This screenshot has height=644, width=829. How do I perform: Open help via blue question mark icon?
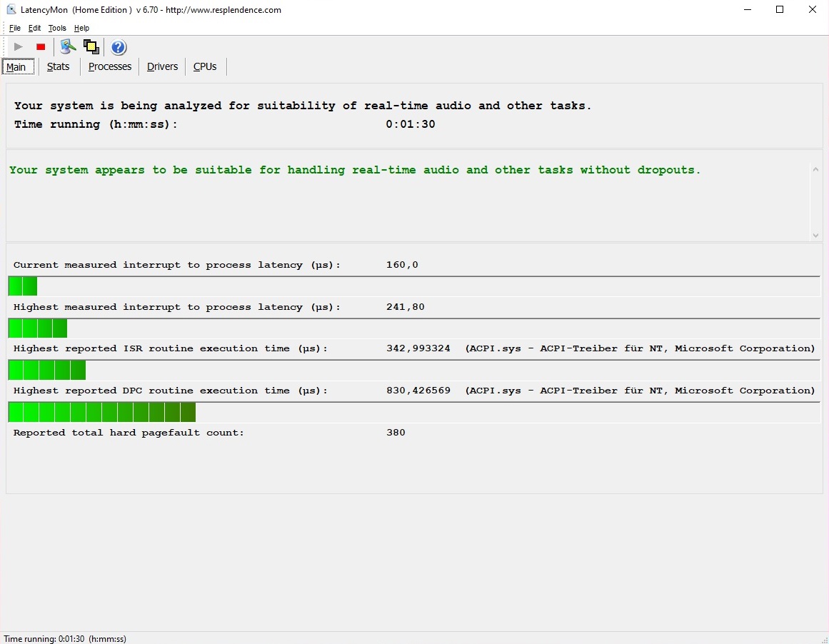(119, 47)
